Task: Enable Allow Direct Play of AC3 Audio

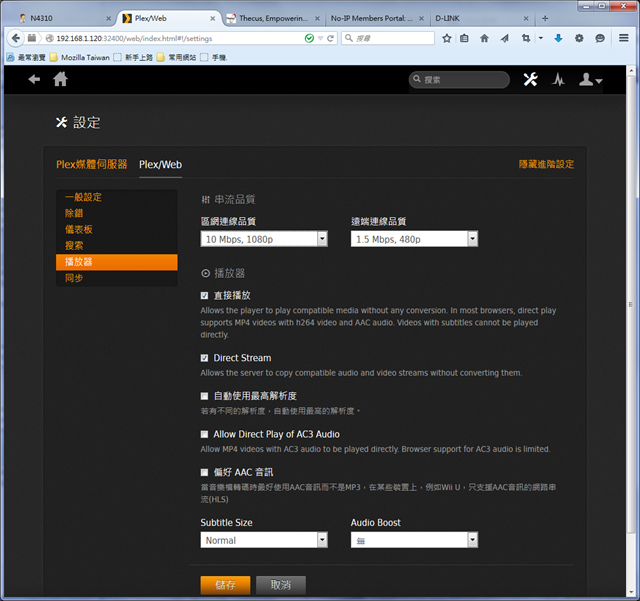Action: click(x=204, y=434)
